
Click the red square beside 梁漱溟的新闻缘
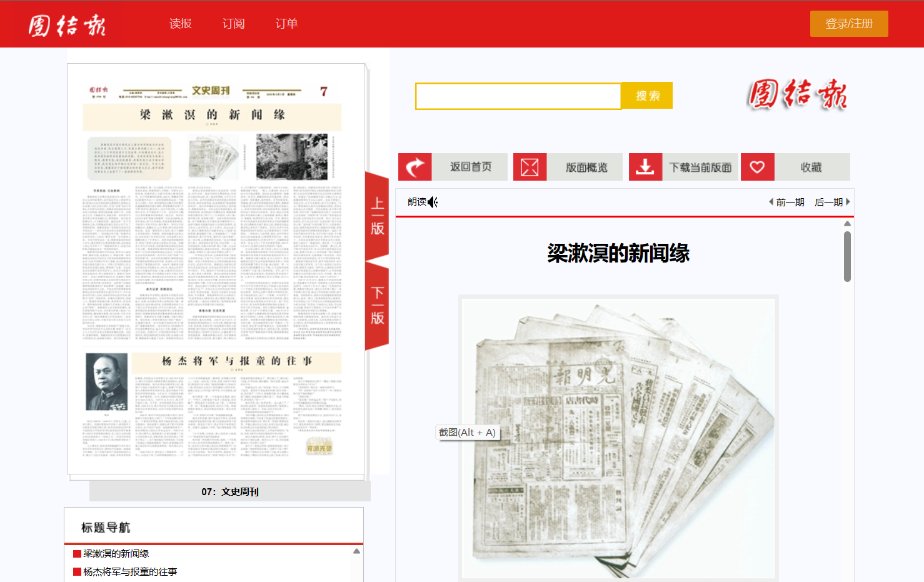[x=78, y=554]
